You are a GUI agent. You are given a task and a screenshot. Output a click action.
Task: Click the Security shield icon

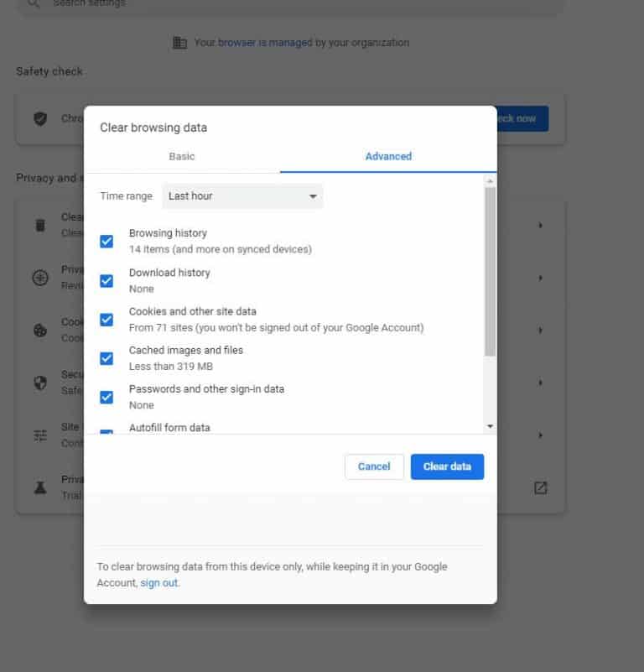click(x=40, y=383)
